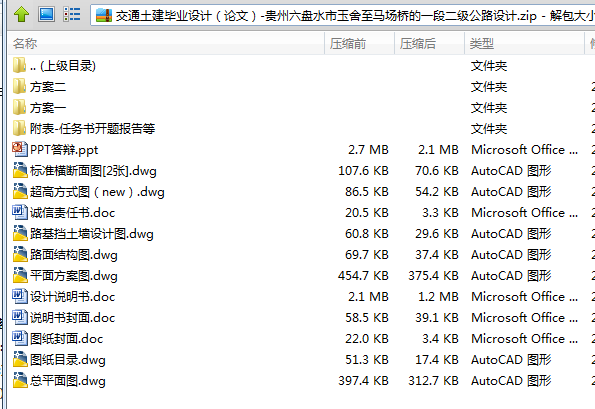Select file name 路基挡土墙设计图.dwg
The height and width of the screenshot is (409, 595).
(x=92, y=234)
